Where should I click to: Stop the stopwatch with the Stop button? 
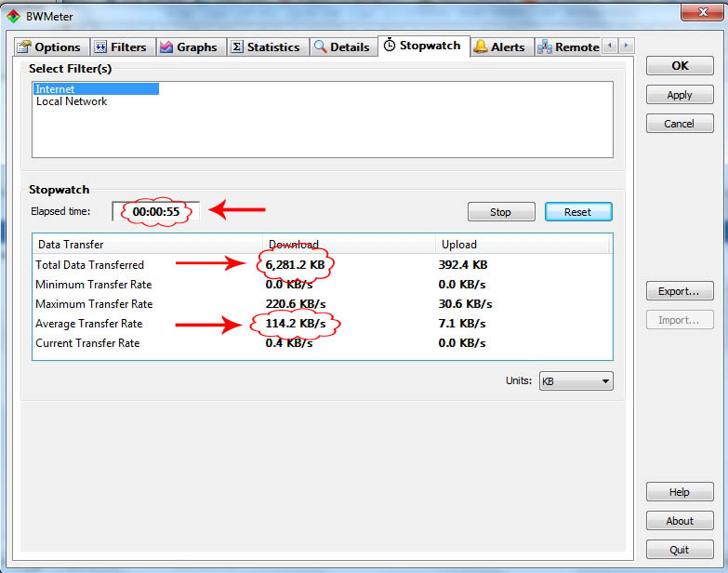point(501,212)
